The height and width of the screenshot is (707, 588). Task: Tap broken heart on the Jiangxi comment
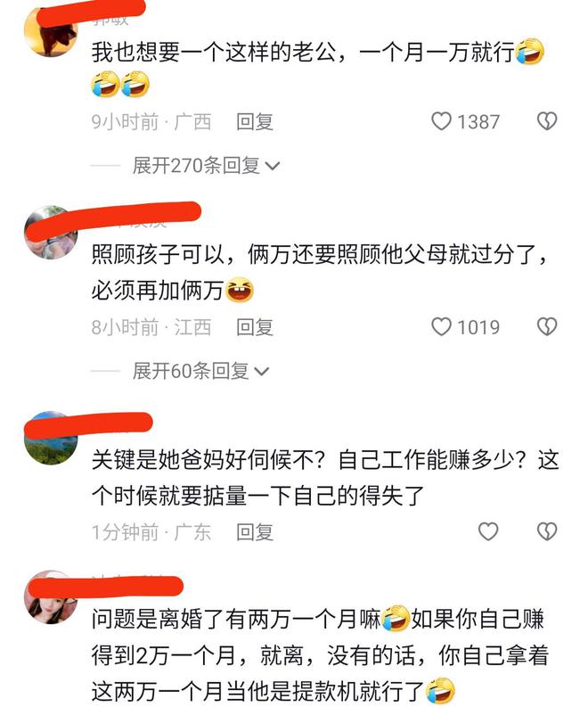click(x=547, y=326)
